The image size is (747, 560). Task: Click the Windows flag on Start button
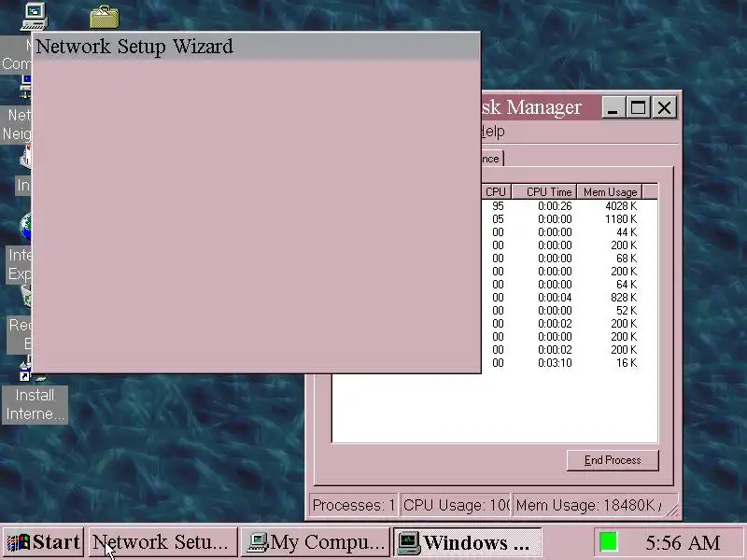[18, 542]
